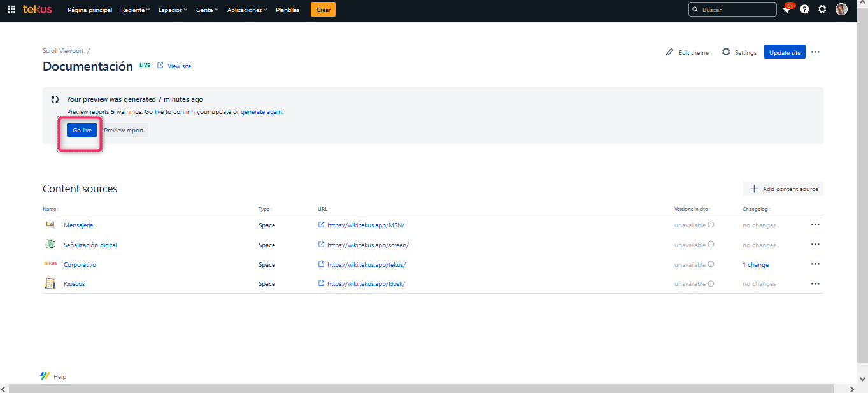
Task: Sort the table by Name column
Action: 50,209
